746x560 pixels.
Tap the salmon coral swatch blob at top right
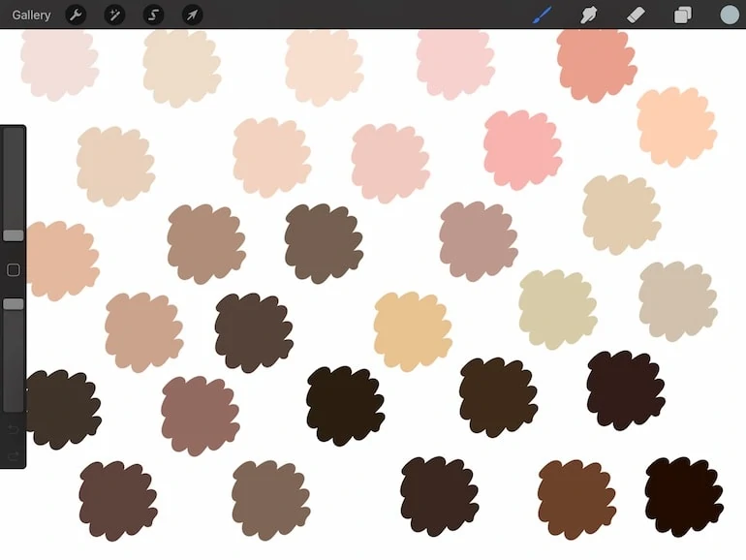pyautogui.click(x=597, y=64)
